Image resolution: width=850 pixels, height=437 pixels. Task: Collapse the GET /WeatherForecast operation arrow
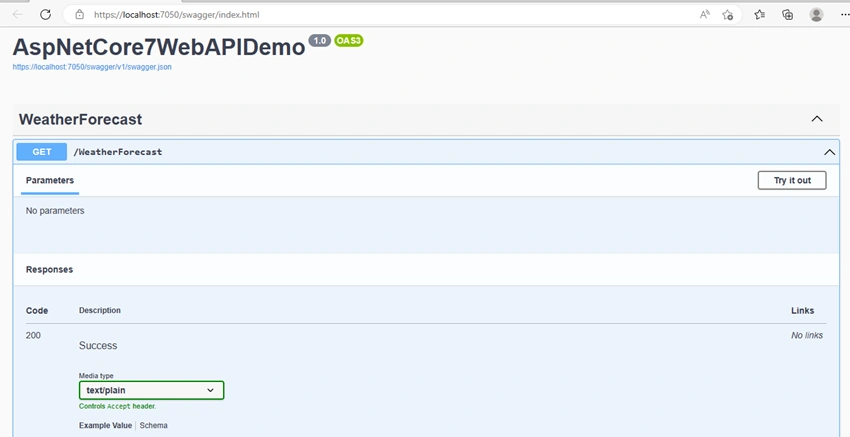pyautogui.click(x=829, y=152)
